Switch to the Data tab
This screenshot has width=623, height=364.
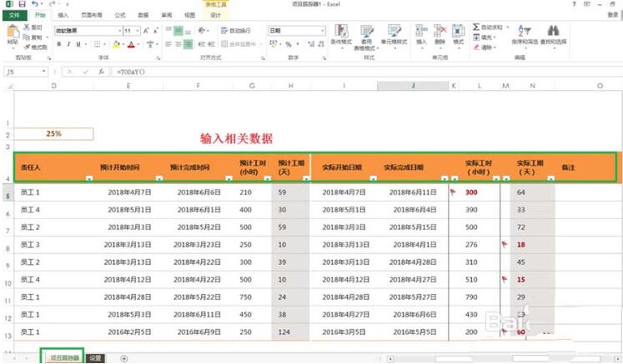coord(143,15)
